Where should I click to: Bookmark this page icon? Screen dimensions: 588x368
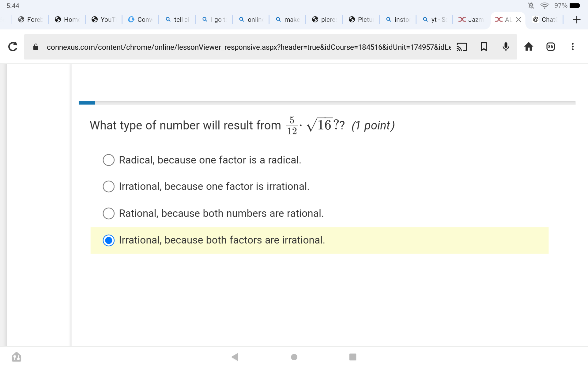tap(484, 47)
